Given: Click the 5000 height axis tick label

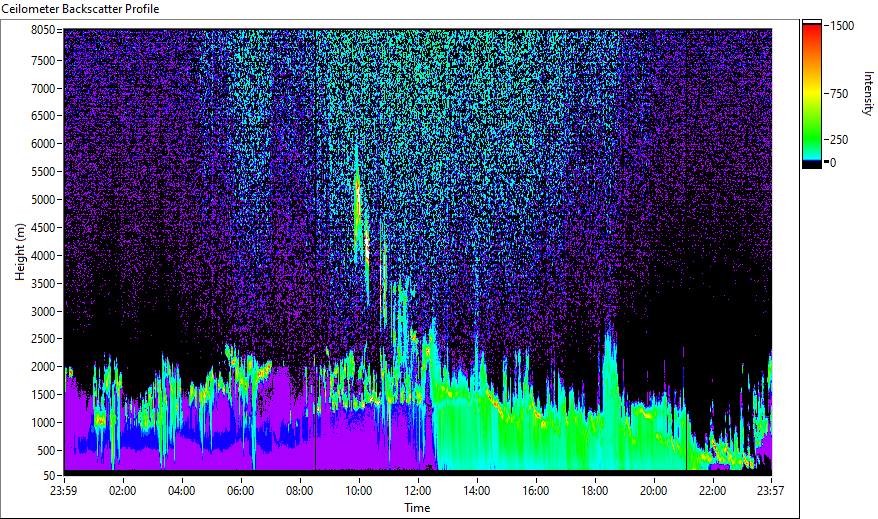Looking at the screenshot, I should 43,200.
